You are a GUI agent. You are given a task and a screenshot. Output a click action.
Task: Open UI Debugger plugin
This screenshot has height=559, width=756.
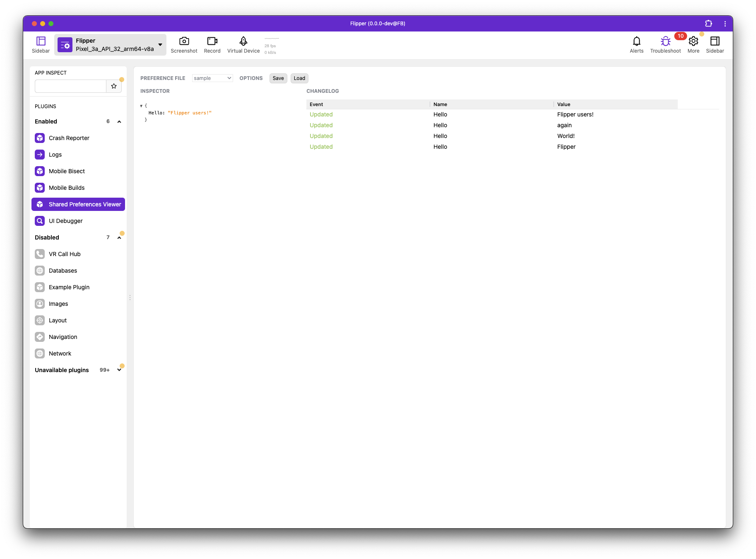78,221
